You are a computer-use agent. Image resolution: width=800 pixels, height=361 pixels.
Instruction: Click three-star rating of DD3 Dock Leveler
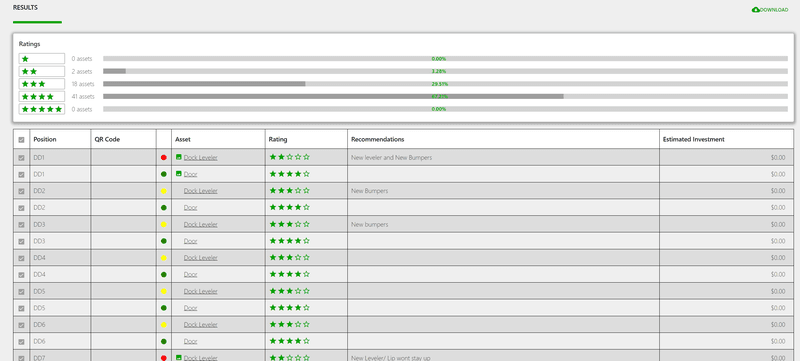coord(289,224)
